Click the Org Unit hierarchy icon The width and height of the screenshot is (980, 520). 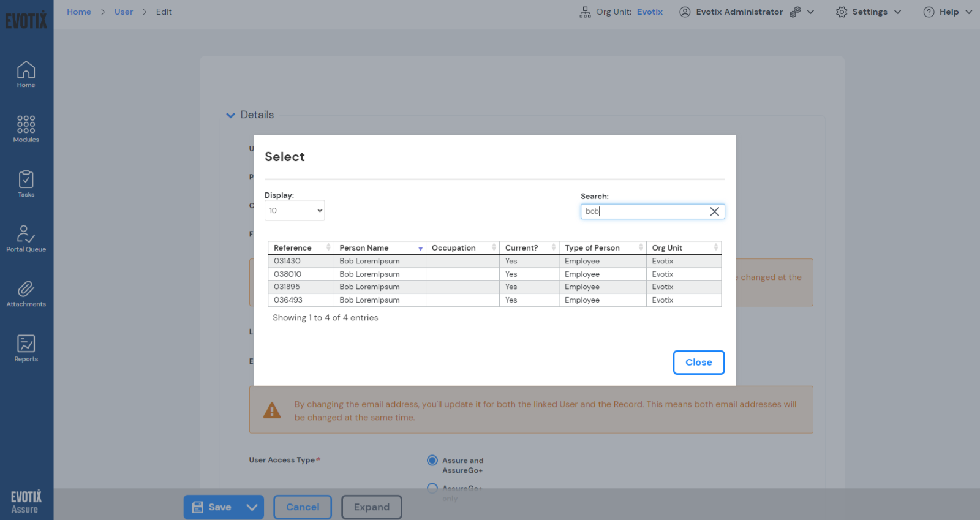click(585, 12)
